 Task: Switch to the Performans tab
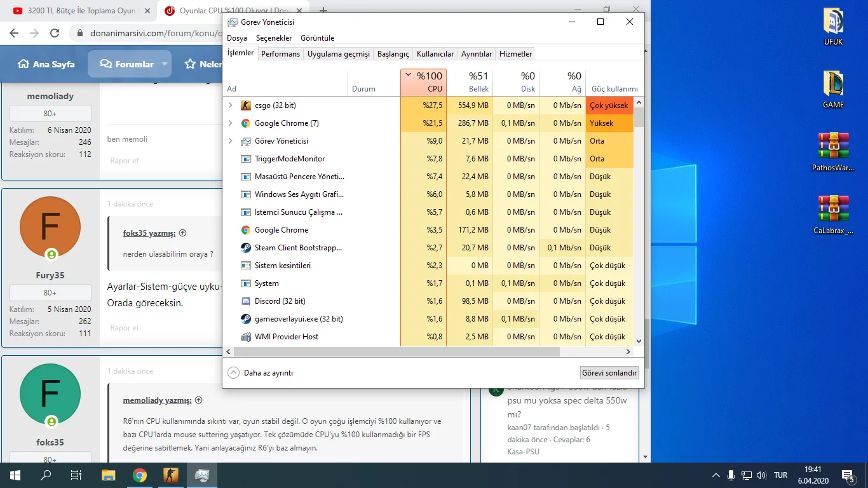[280, 54]
